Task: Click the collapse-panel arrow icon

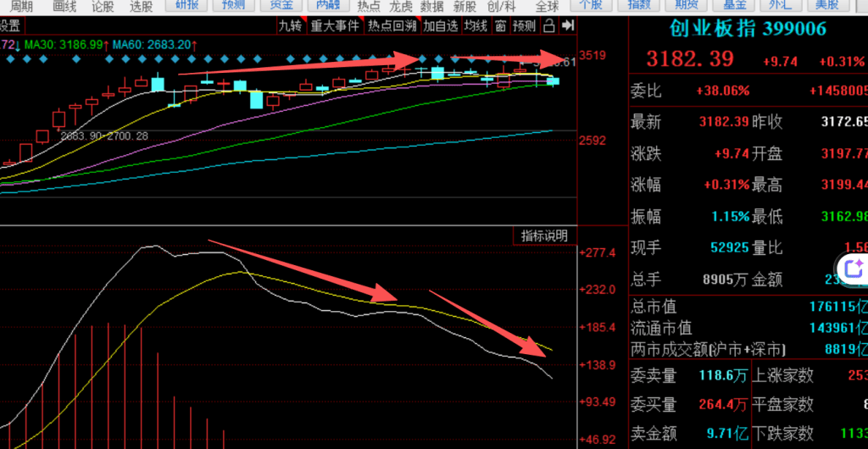Action: 568,25
